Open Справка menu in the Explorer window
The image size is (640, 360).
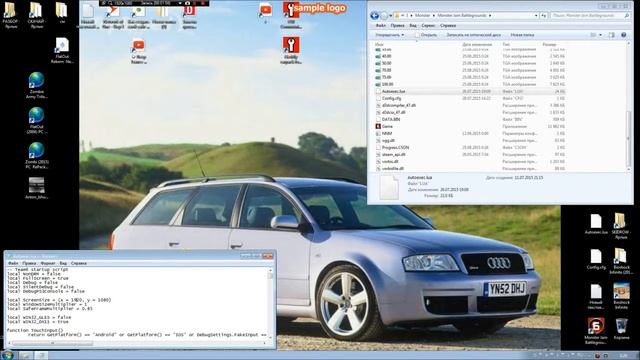[x=448, y=25]
